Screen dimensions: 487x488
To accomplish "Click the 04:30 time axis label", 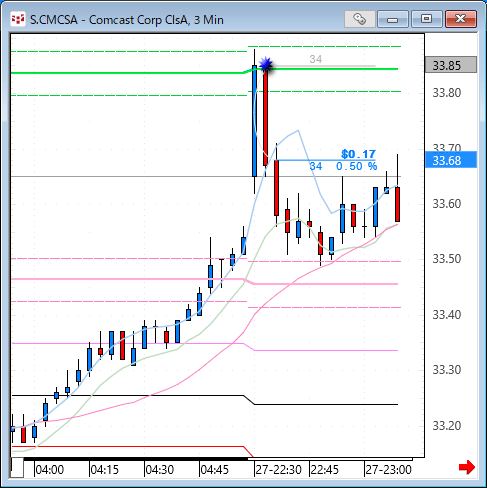I will (160, 470).
